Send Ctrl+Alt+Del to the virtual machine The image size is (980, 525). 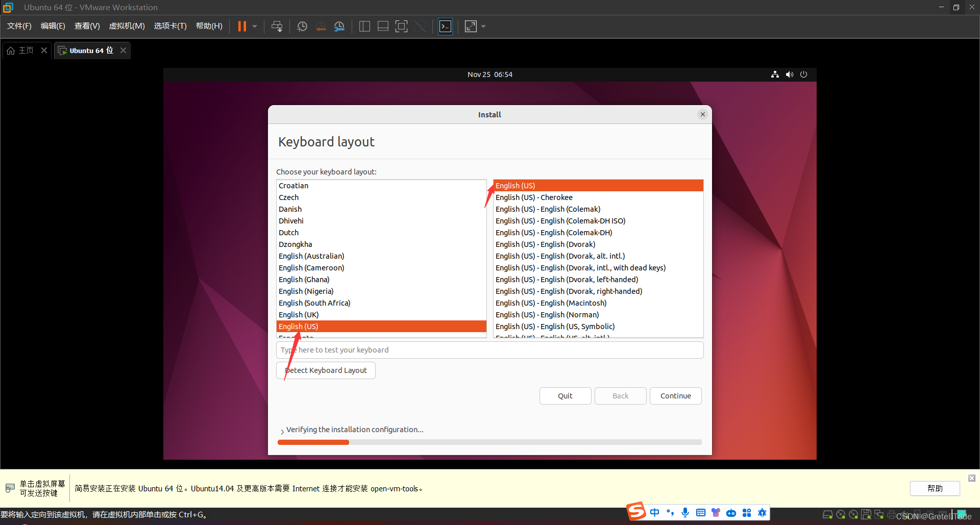coord(277,27)
